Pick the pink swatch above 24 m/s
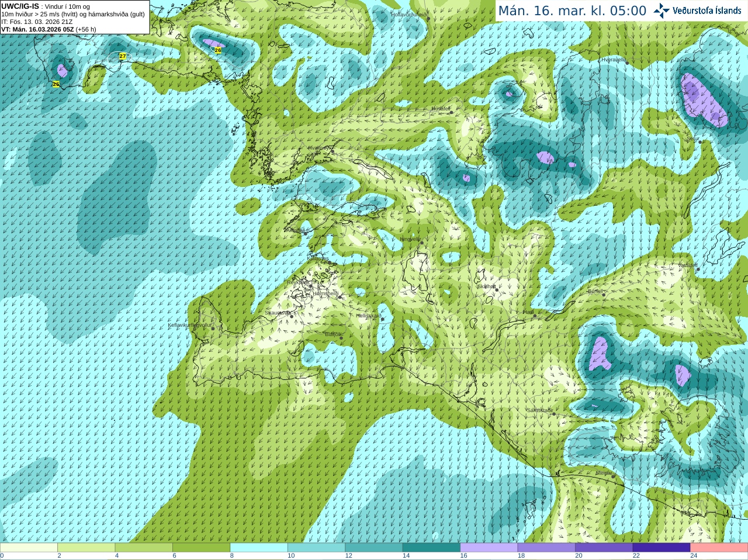 (x=719, y=548)
